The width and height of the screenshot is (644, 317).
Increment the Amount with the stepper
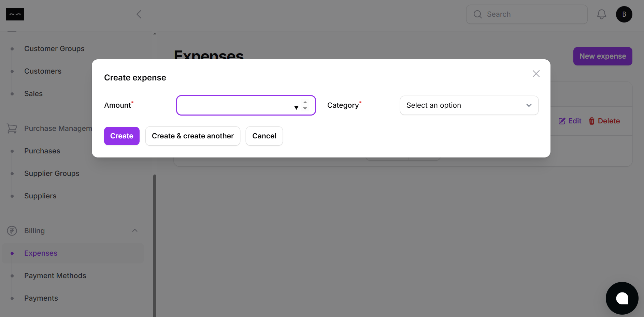click(x=305, y=103)
